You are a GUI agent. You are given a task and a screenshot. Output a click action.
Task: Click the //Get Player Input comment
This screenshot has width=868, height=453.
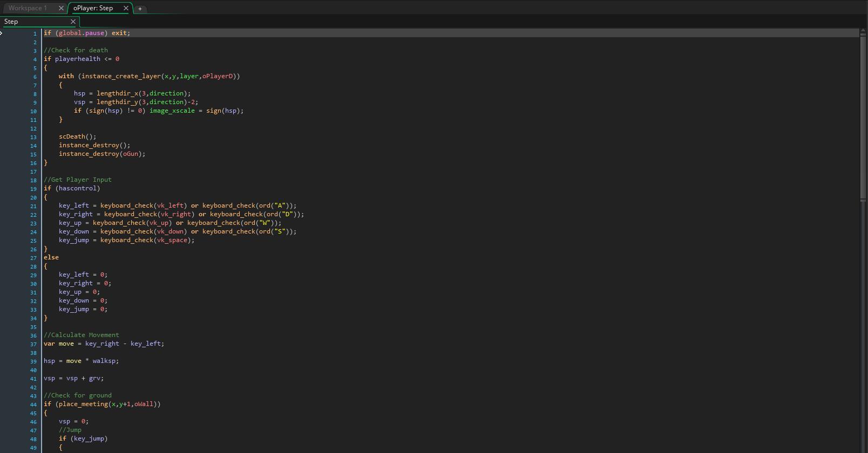(78, 180)
